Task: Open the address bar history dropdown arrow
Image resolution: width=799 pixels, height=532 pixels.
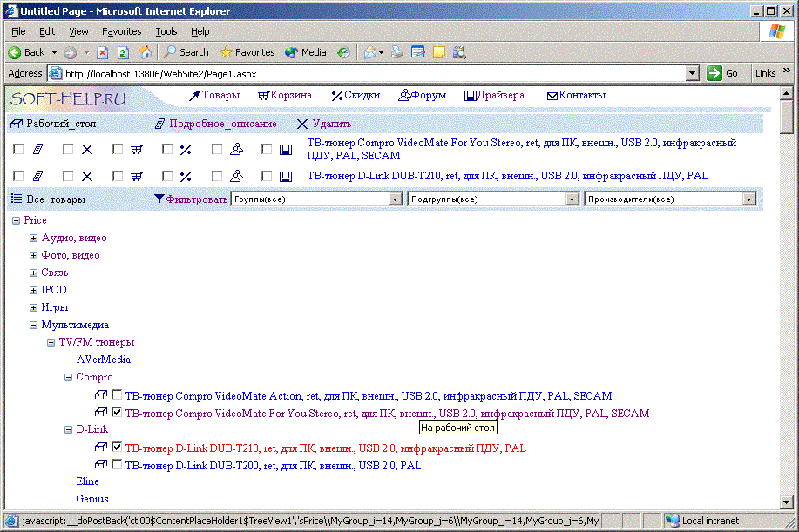Action: [692, 73]
